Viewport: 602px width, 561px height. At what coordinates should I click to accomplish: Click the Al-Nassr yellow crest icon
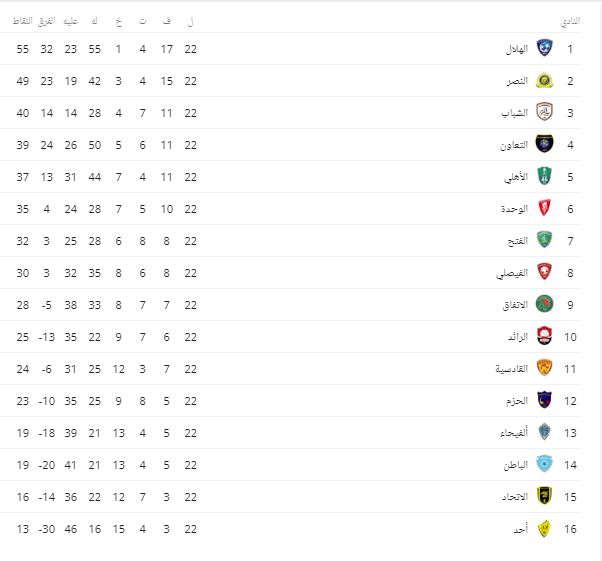click(544, 81)
